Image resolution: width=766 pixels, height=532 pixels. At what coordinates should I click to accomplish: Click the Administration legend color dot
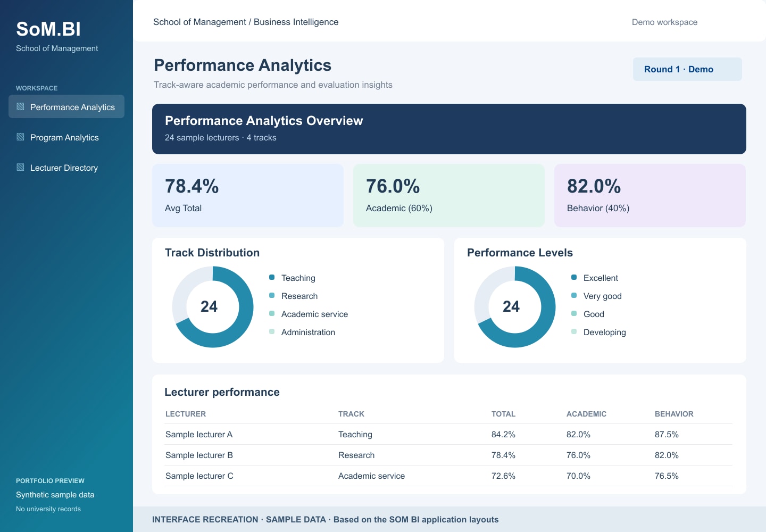coord(272,331)
